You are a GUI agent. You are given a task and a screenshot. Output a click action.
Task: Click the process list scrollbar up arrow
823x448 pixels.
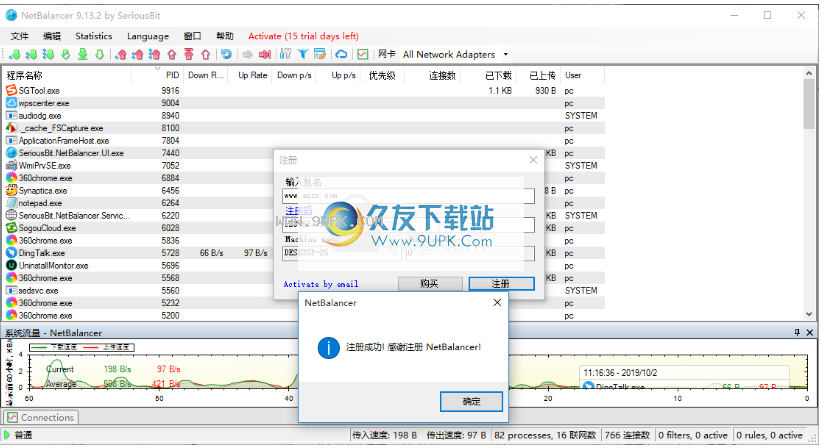click(x=809, y=74)
